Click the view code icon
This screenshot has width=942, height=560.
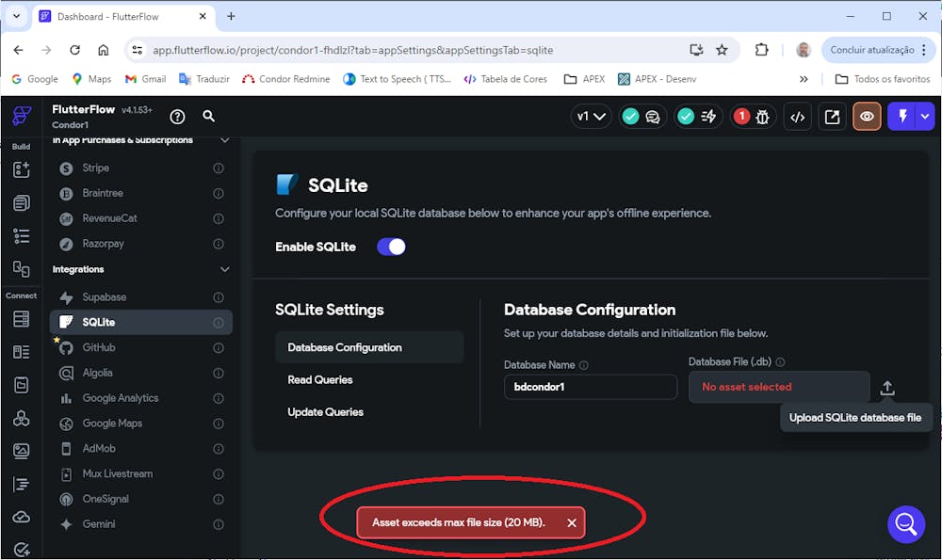point(798,117)
